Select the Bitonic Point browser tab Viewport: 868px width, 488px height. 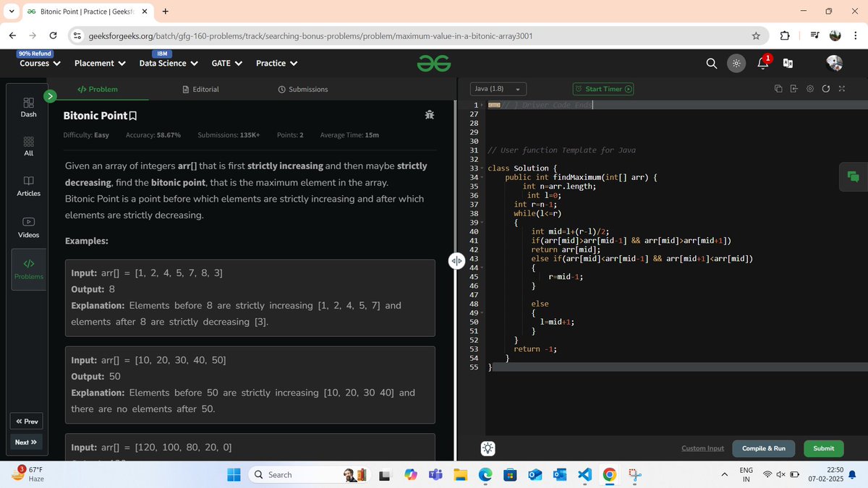88,12
